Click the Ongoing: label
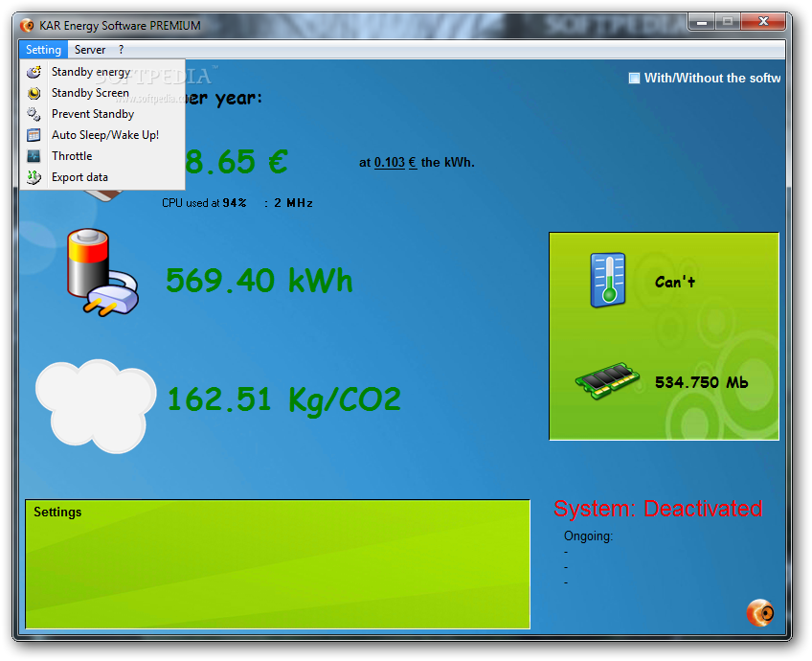 coord(588,536)
